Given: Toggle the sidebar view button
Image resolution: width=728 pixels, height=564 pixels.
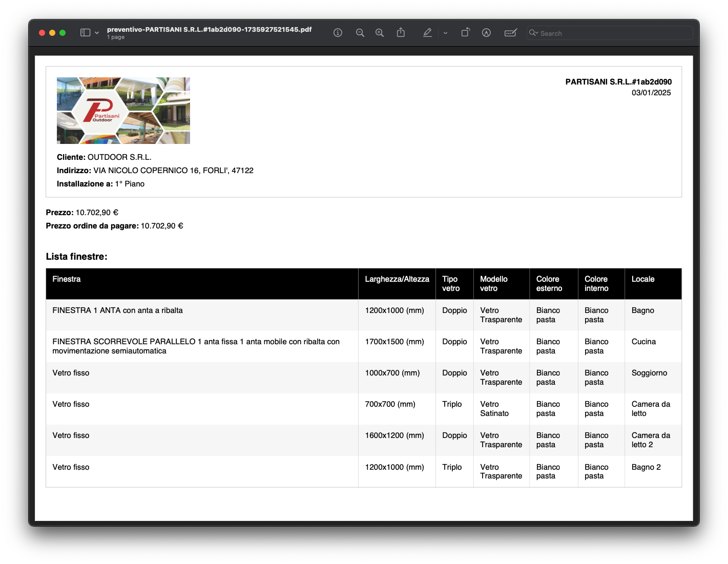Looking at the screenshot, I should click(x=85, y=33).
